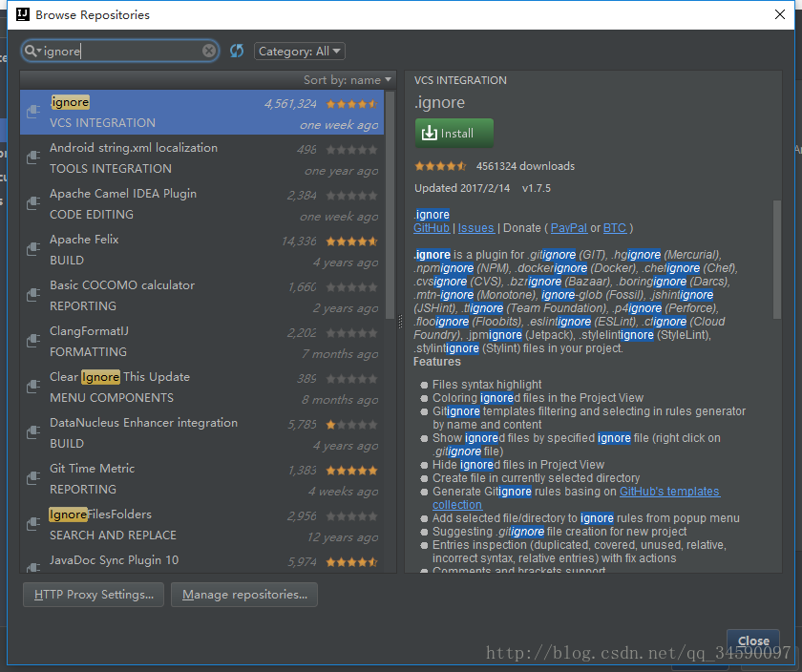The width and height of the screenshot is (802, 672).
Task: Click the IntelliJ logo in title bar
Action: click(x=23, y=14)
